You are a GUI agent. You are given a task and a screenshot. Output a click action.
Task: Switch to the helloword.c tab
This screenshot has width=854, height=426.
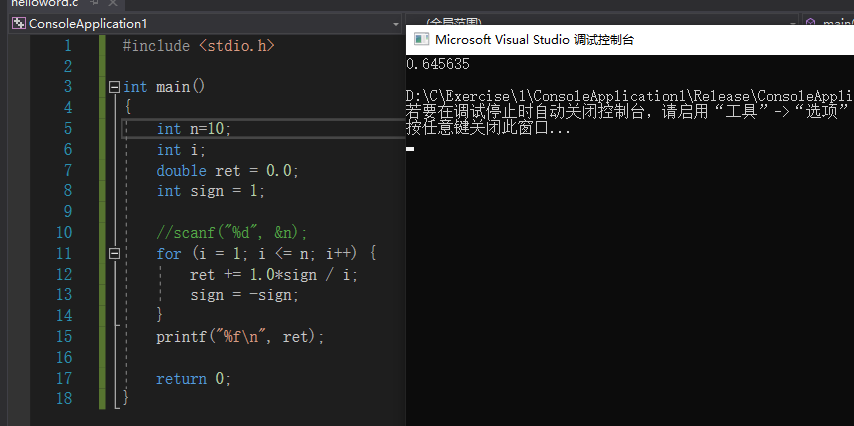[45, 3]
